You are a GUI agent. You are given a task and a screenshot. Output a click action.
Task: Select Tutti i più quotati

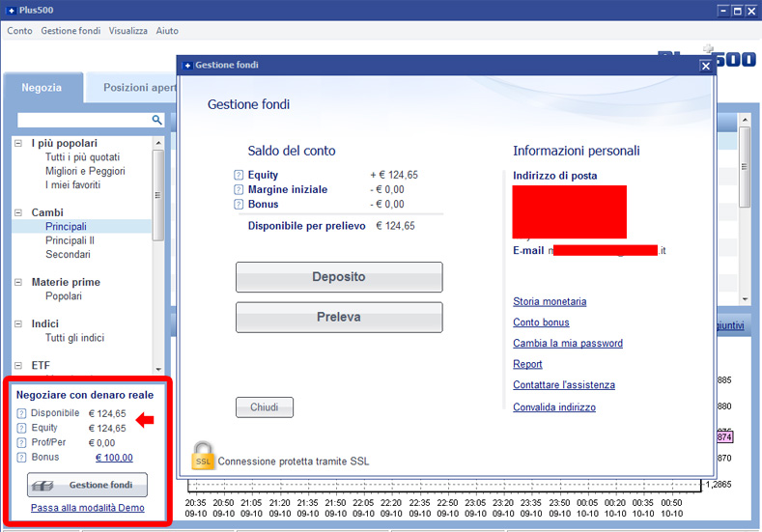(83, 157)
